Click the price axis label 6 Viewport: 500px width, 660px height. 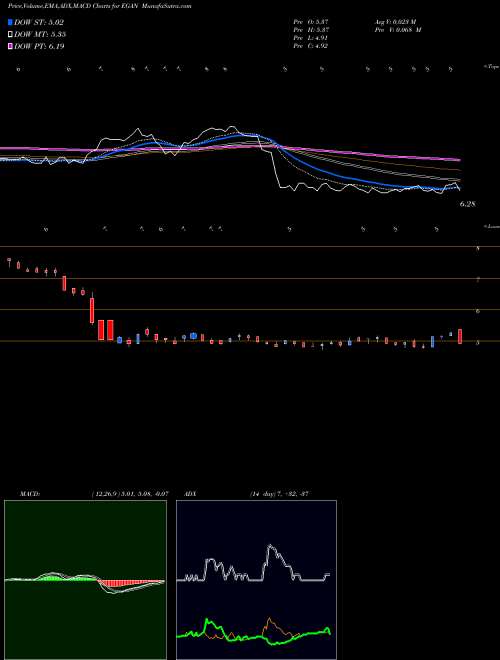point(477,311)
